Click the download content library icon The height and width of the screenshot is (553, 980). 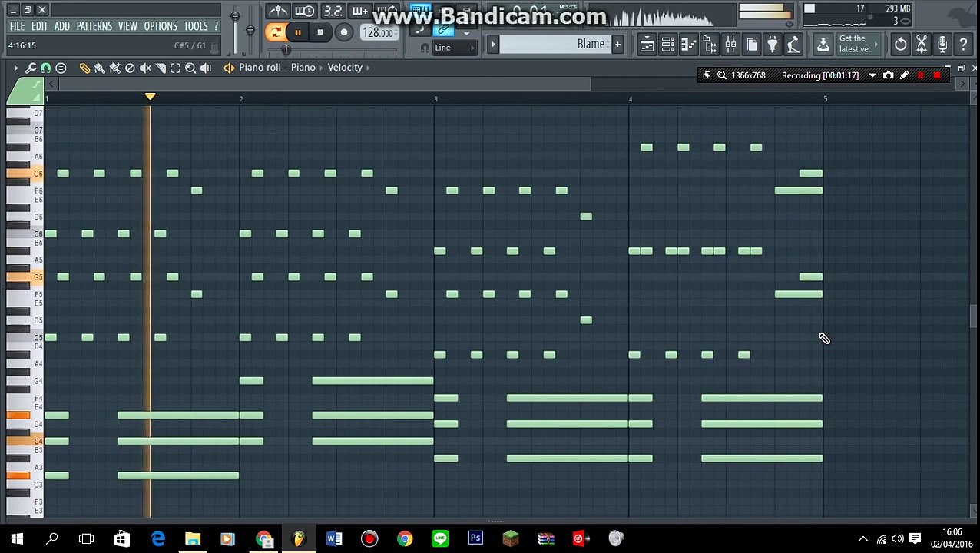click(x=823, y=45)
